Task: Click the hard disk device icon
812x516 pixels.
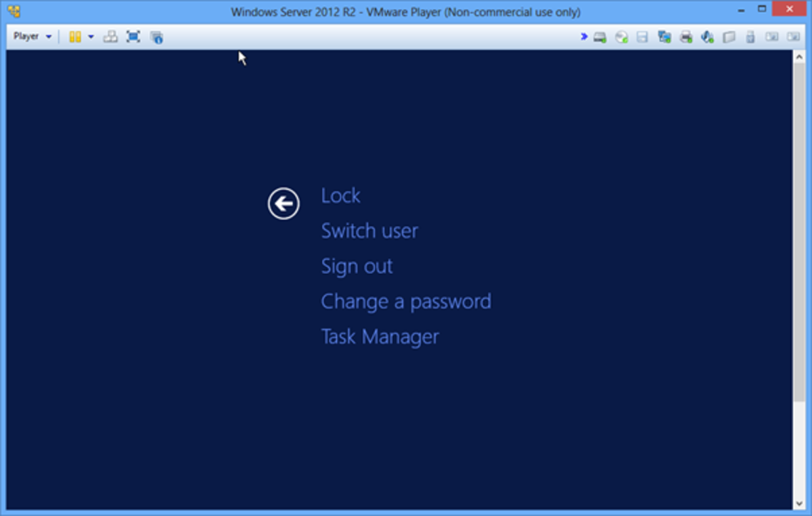Action: pyautogui.click(x=599, y=37)
